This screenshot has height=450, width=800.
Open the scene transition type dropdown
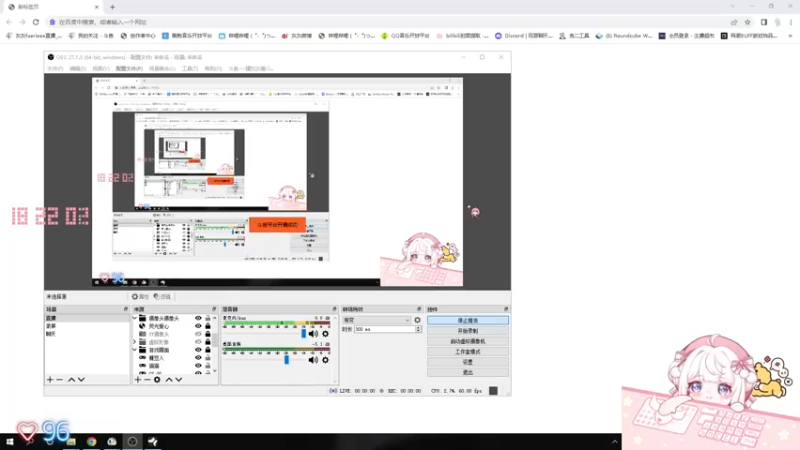pyautogui.click(x=377, y=320)
